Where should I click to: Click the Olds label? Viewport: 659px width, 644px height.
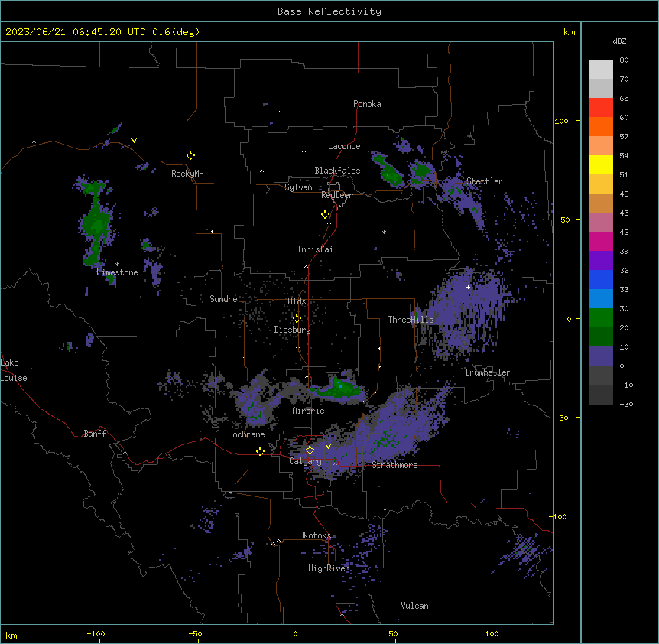[x=297, y=301]
